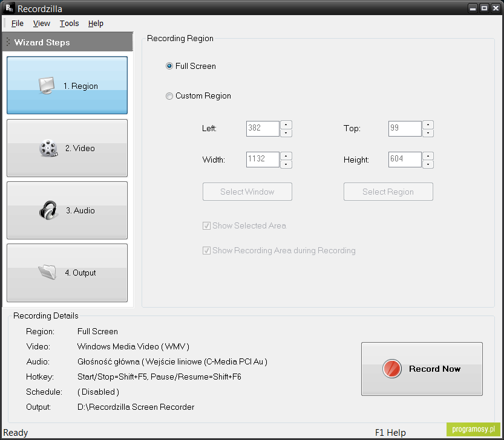Click the Select Region button
The width and height of the screenshot is (504, 440).
pos(388,192)
